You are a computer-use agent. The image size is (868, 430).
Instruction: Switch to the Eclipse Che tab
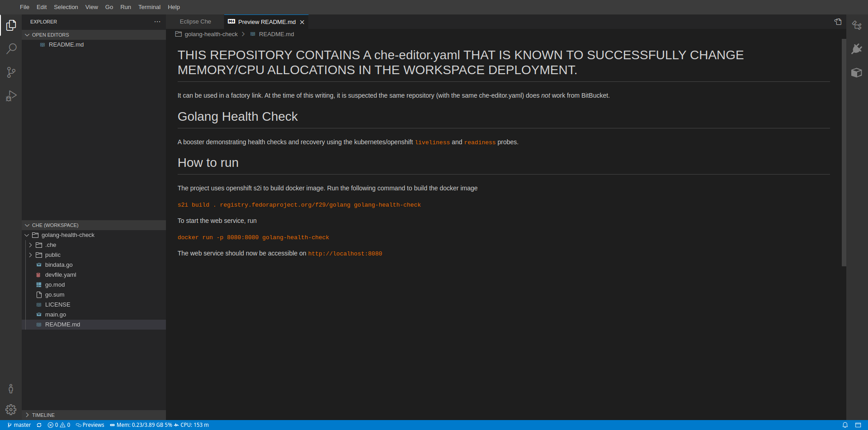tap(195, 22)
